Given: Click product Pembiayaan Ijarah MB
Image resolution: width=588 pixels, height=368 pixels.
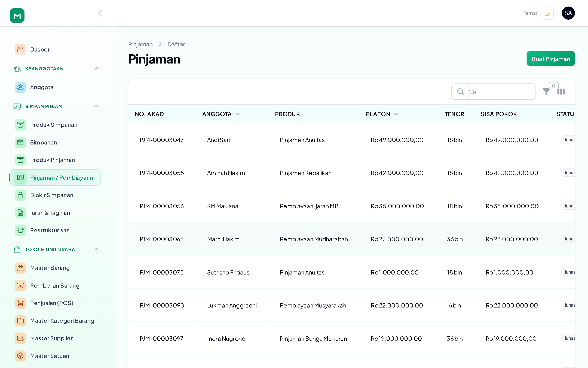Looking at the screenshot, I should [x=309, y=206].
